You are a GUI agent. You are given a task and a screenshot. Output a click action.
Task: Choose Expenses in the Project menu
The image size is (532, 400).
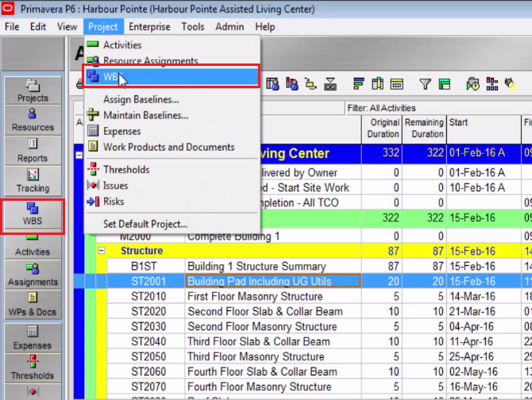[172, 131]
